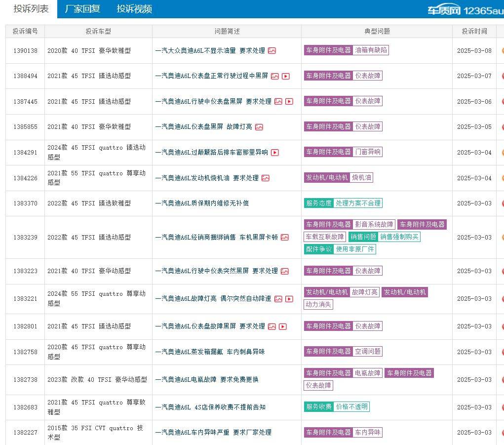The width and height of the screenshot is (504, 445).
Task: Click the 油箱有缺陷 tag in first row
Action: coord(371,50)
